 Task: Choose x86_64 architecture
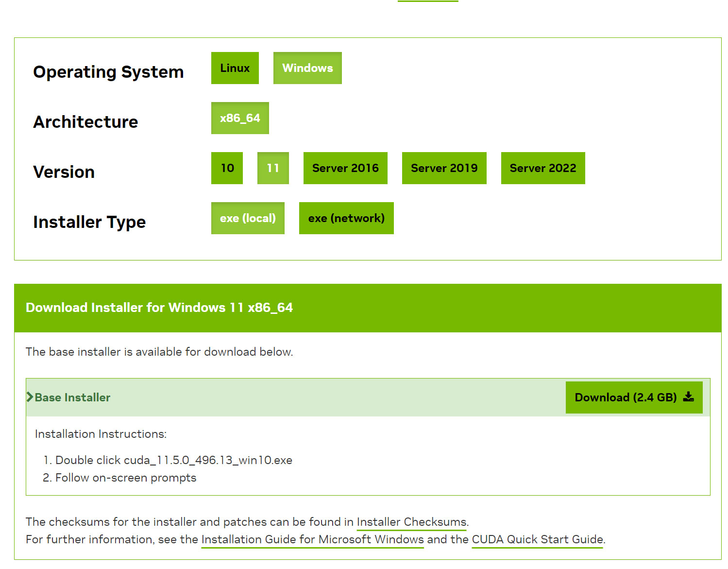point(240,118)
